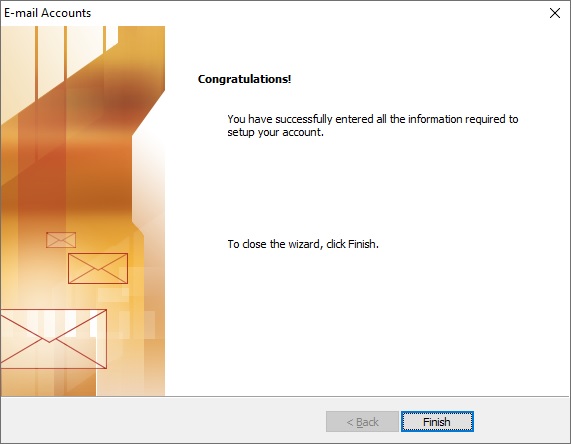Click the Finish button to close the wizard
The height and width of the screenshot is (444, 571).
coord(437,421)
